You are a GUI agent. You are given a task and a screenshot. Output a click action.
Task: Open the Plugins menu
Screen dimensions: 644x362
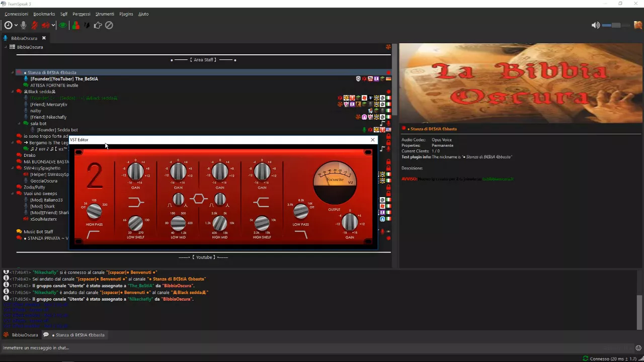tap(126, 14)
